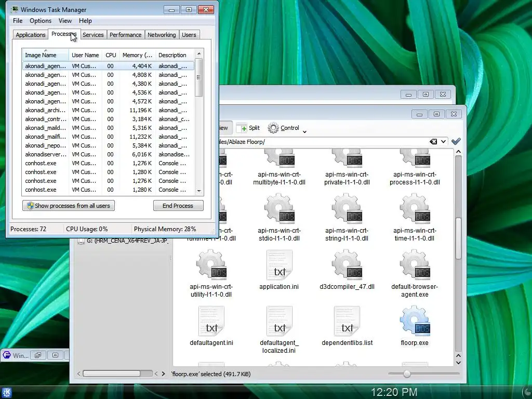Sort by the Description column header
Image resolution: width=532 pixels, height=399 pixels.
175,55
